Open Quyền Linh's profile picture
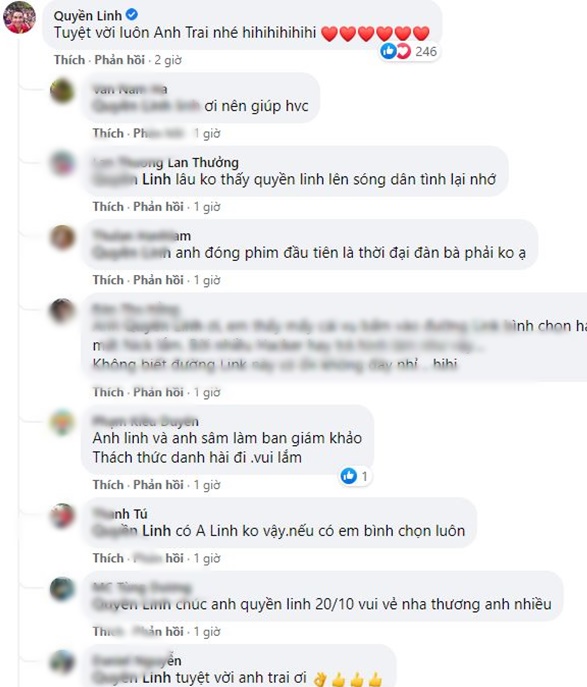Viewport: 587px width, 687px height. (x=19, y=18)
